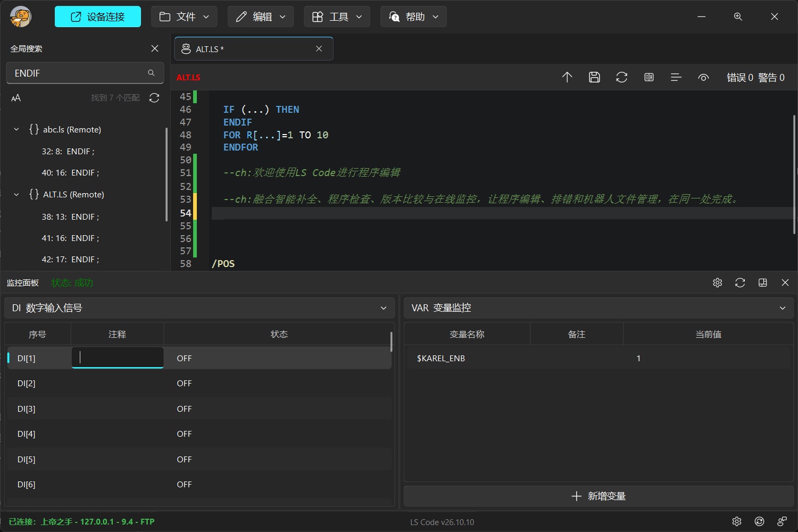Open settings gear in status bar
Viewport: 798px width, 532px height.
click(737, 521)
